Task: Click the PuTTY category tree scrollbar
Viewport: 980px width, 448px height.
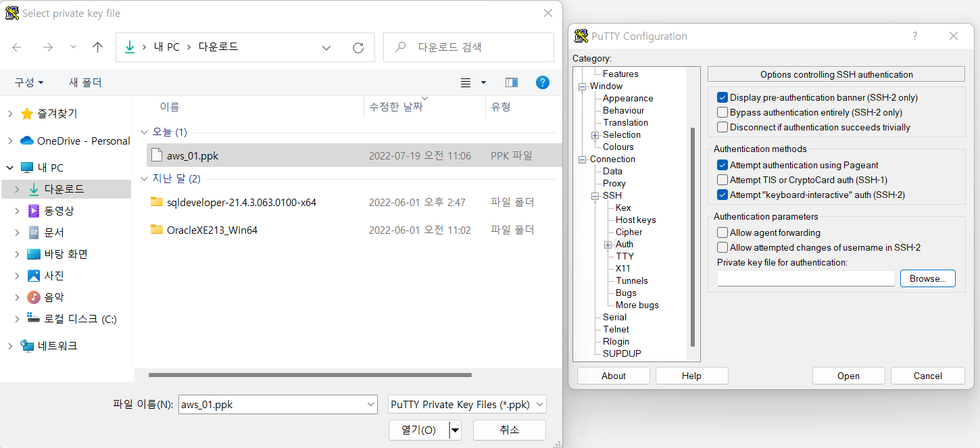Action: coord(692,237)
